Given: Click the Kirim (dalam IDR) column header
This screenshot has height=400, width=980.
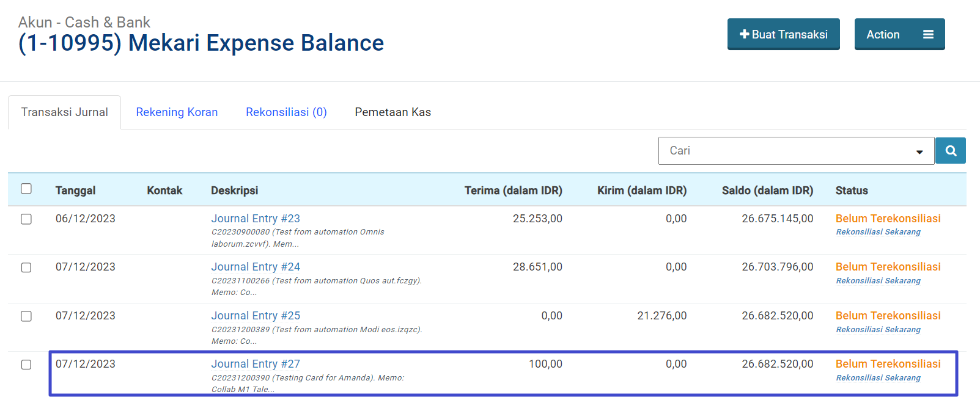Looking at the screenshot, I should point(642,191).
